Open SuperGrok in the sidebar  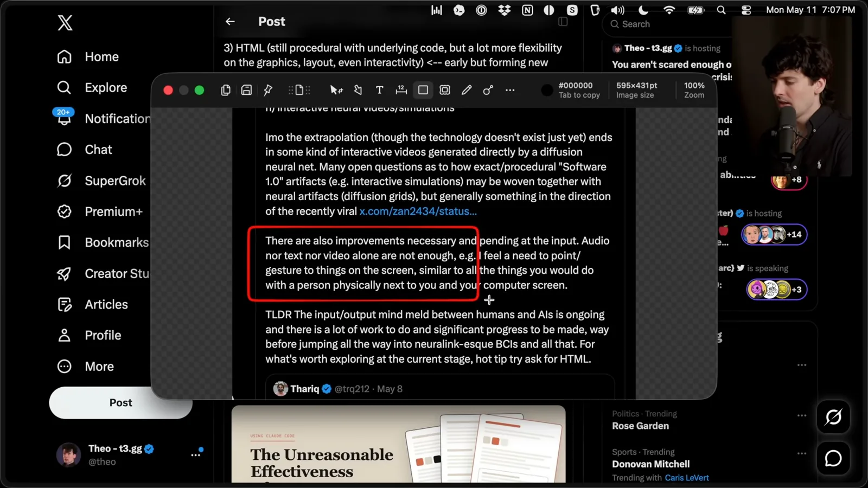[101, 181]
